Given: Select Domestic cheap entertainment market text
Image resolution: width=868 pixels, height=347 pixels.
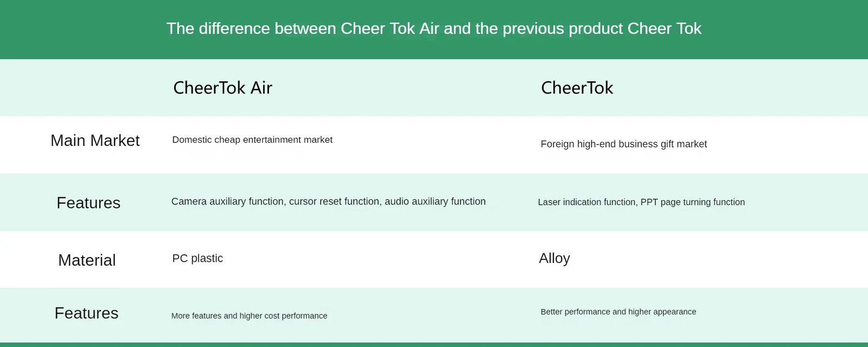Looking at the screenshot, I should click(x=252, y=140).
